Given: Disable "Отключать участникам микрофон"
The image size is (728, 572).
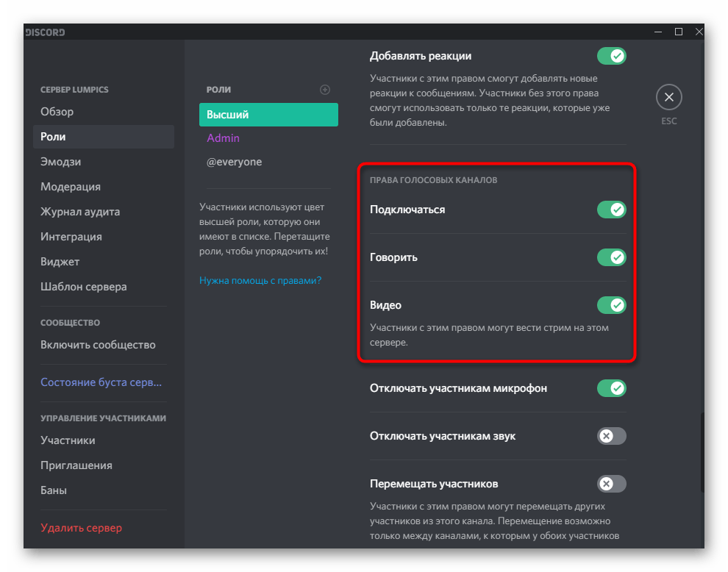Looking at the screenshot, I should tap(611, 387).
